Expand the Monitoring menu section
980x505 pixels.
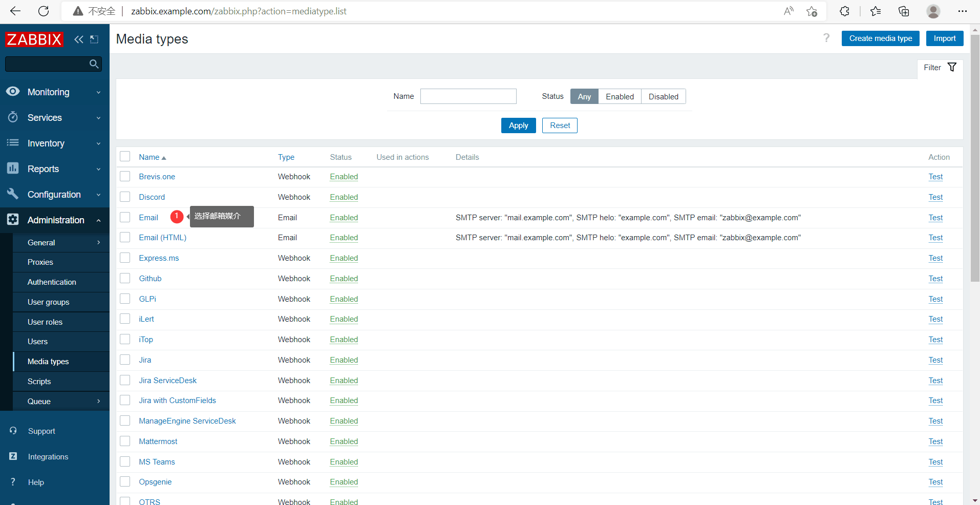55,92
